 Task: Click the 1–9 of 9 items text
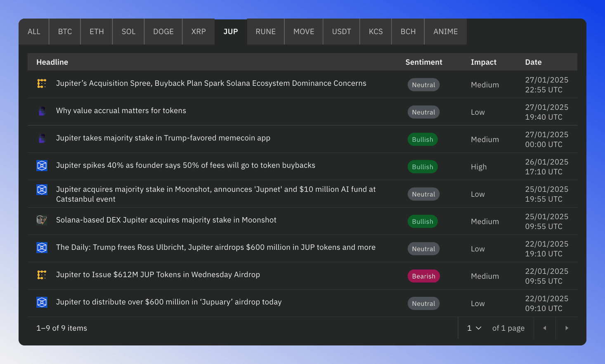pyautogui.click(x=62, y=328)
